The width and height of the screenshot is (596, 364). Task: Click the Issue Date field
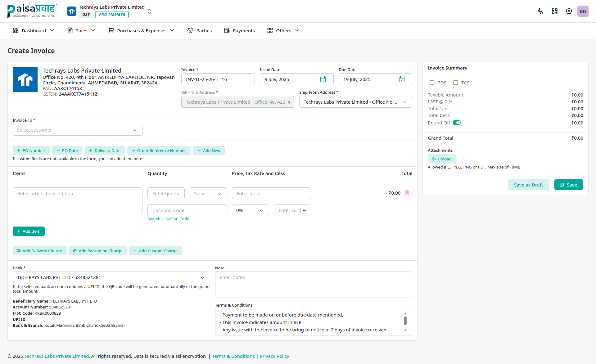[x=297, y=79]
